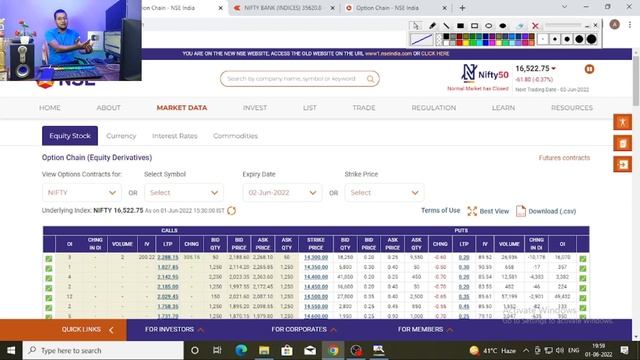Select the pen tool in drawing toolbar
The image size is (640, 360).
pyautogui.click(x=432, y=26)
